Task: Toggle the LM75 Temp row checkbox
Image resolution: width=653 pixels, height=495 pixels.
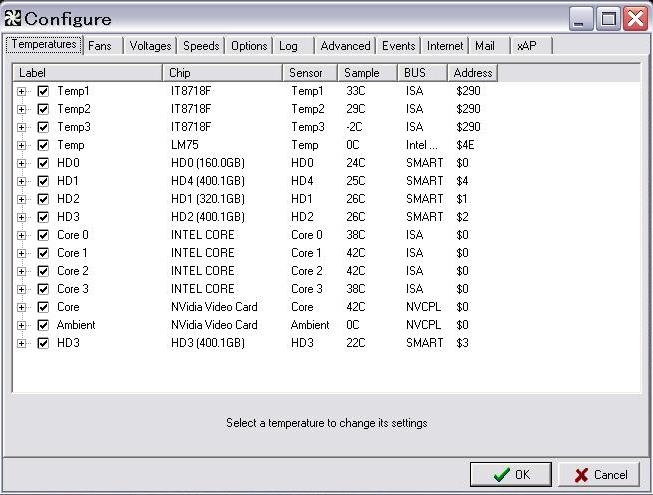Action: pos(43,145)
